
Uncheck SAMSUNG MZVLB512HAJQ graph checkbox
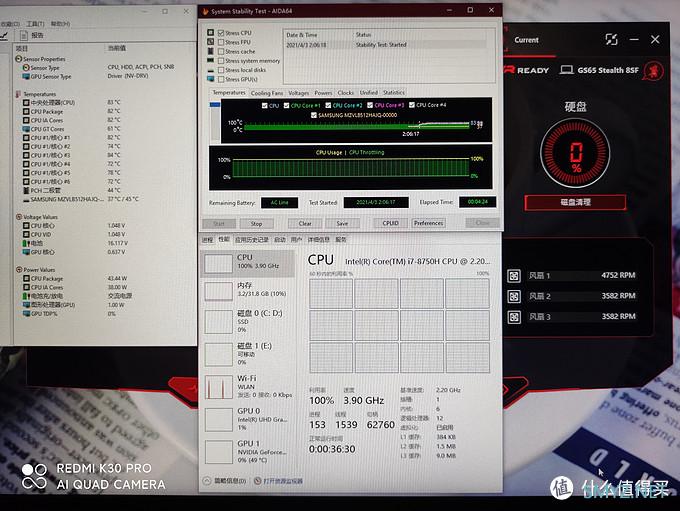(314, 115)
